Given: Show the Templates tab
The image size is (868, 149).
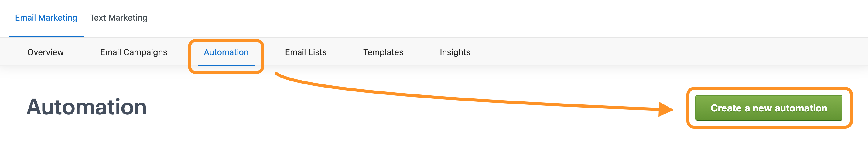Looking at the screenshot, I should [383, 52].
